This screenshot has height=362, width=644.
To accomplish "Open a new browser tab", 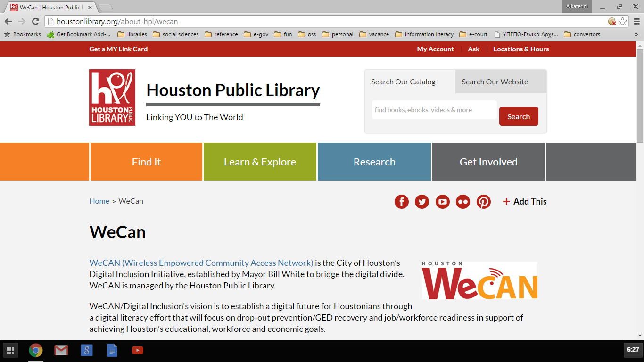I will pyautogui.click(x=106, y=8).
